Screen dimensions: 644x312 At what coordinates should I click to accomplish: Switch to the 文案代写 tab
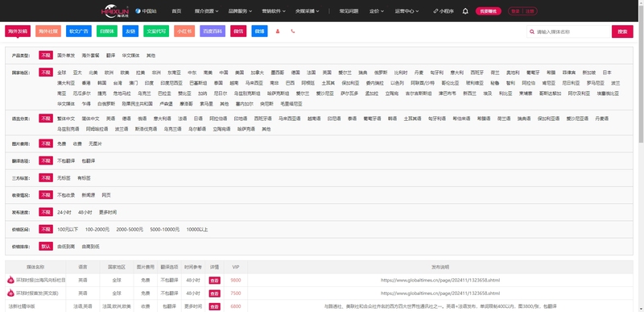156,31
